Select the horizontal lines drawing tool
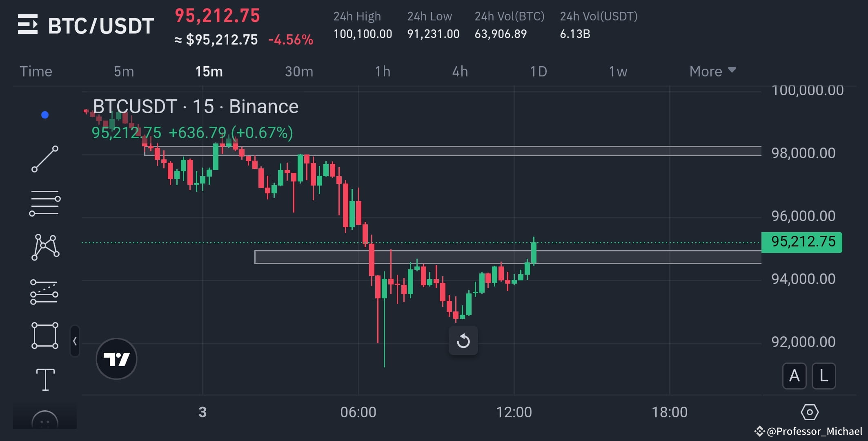This screenshot has height=441, width=868. click(x=45, y=202)
